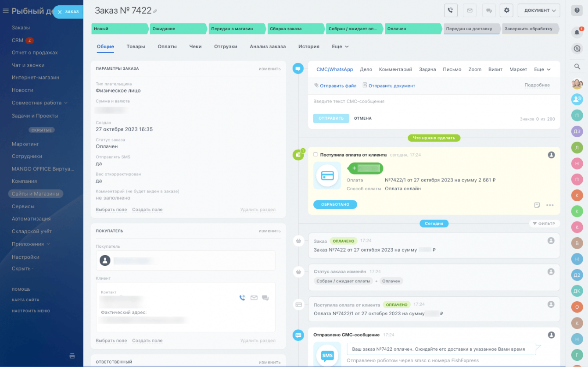Call the contact with phone icon
Viewport: 588px width, 367px height.
242,298
